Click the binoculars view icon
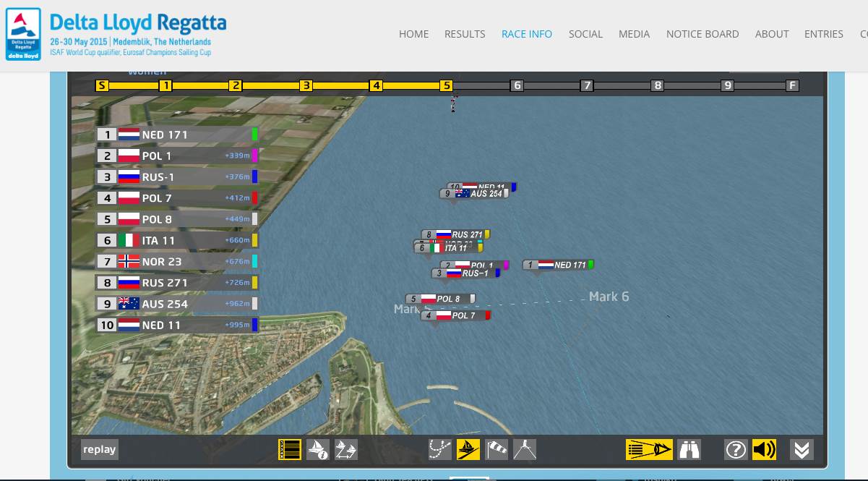The image size is (868, 481). coord(689,449)
